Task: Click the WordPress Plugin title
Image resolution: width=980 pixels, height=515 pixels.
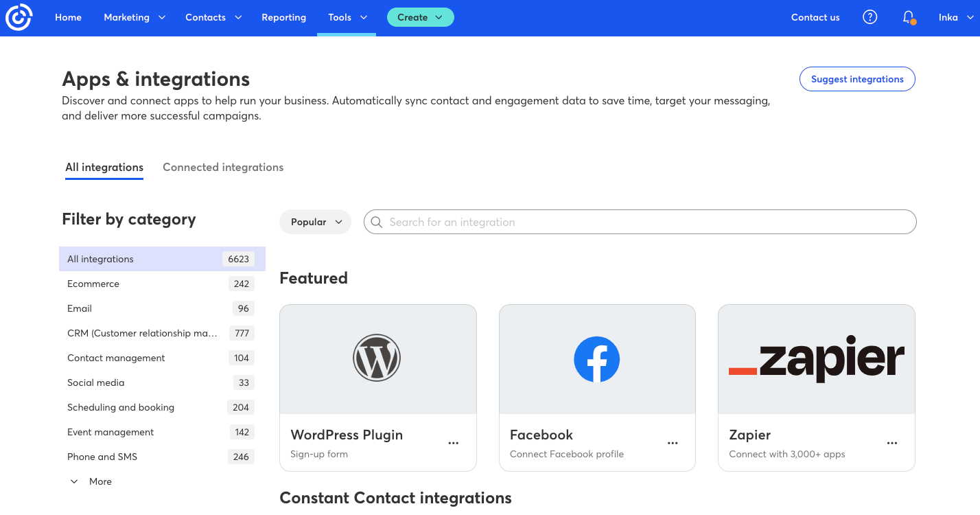Action: click(347, 435)
